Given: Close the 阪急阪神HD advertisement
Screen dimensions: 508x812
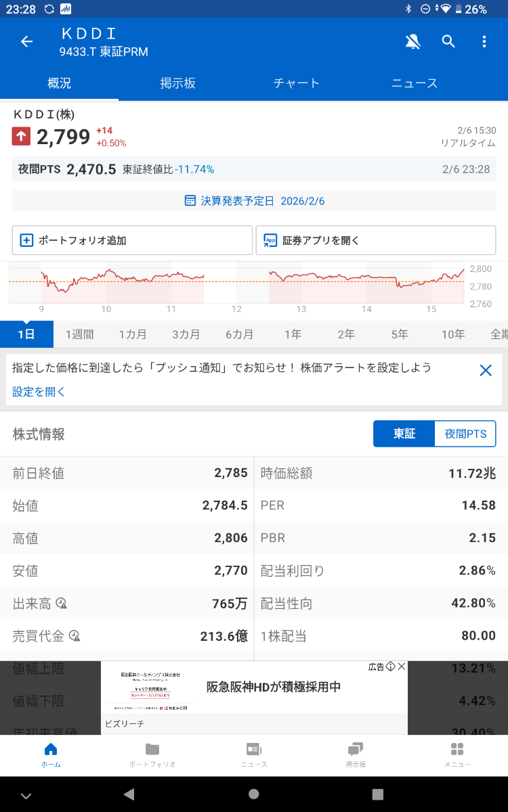Looking at the screenshot, I should point(402,667).
